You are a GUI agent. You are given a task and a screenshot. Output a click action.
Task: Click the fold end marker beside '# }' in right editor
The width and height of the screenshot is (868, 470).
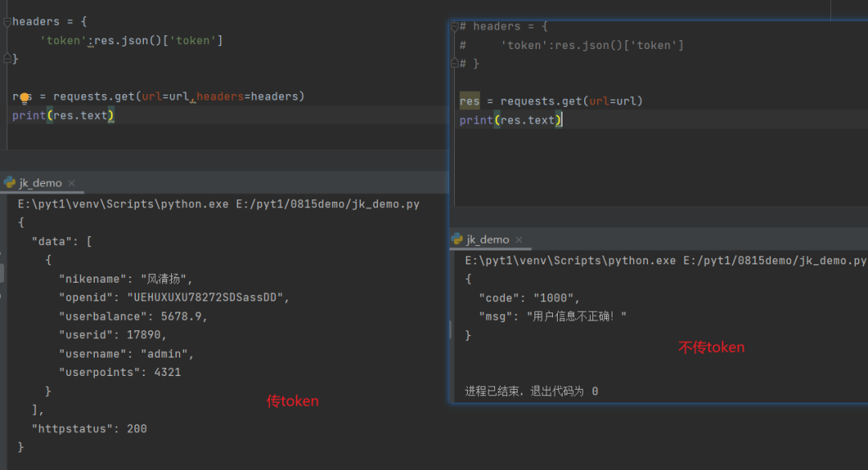[454, 63]
